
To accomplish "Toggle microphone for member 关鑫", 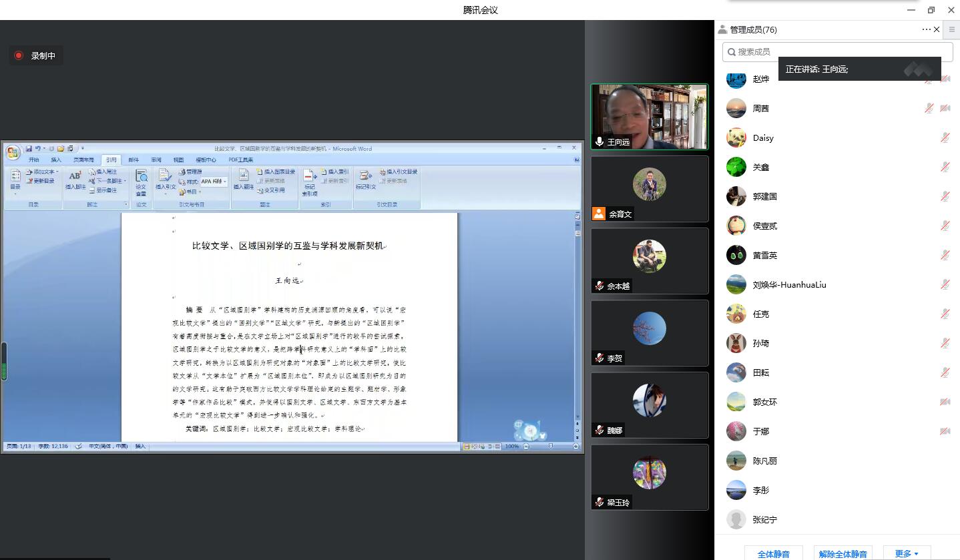I will (945, 167).
